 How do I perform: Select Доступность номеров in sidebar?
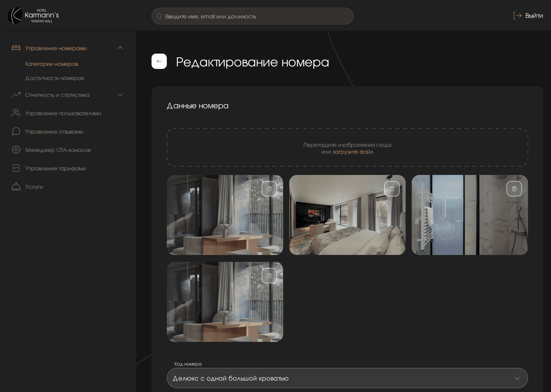[54, 78]
